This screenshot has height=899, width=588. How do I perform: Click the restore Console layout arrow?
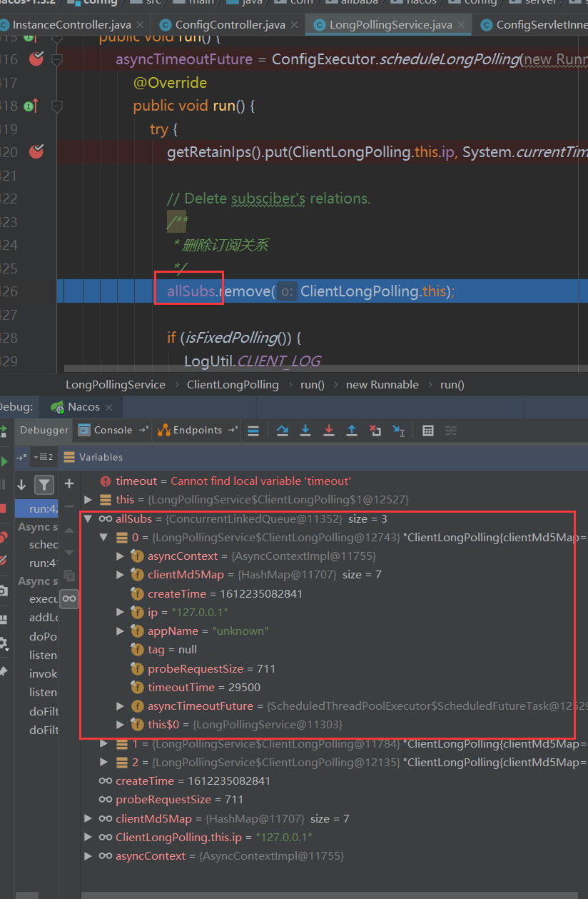[143, 430]
